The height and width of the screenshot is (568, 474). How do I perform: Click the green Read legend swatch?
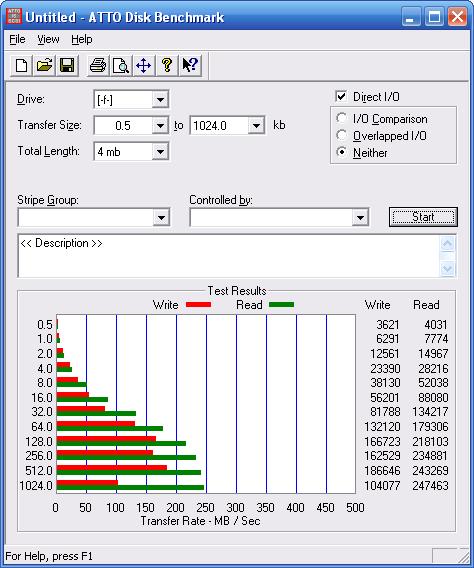(x=281, y=305)
